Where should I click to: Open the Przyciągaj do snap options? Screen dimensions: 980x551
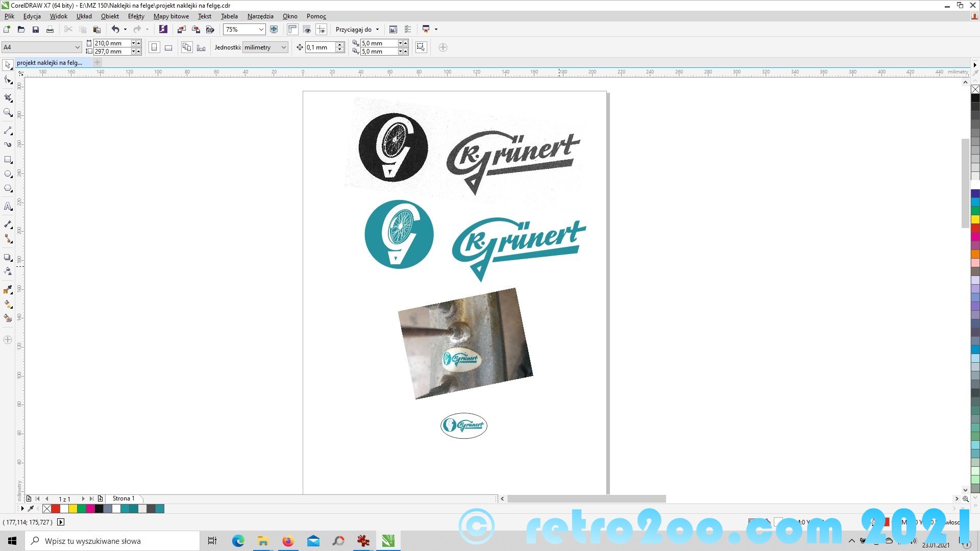(x=357, y=30)
